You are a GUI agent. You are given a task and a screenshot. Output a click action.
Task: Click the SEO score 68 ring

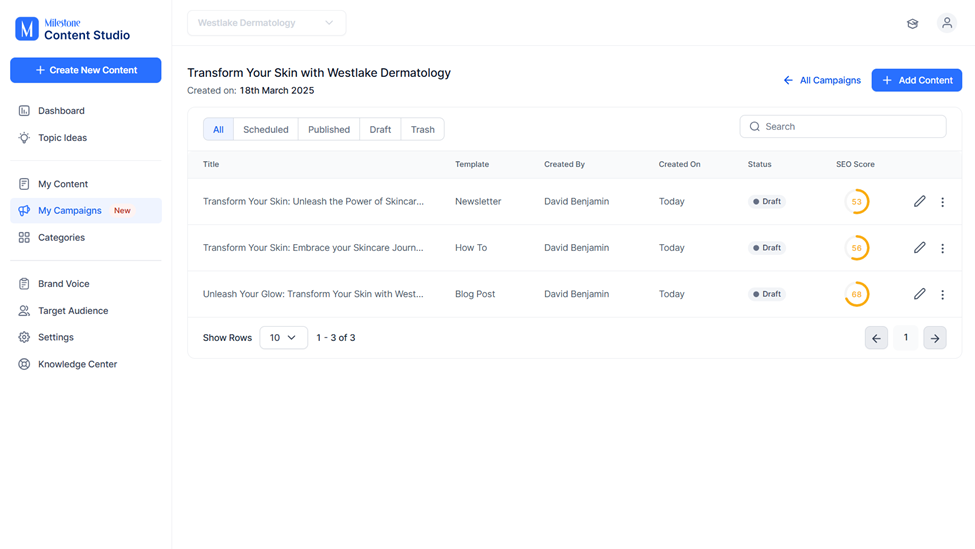tap(856, 294)
